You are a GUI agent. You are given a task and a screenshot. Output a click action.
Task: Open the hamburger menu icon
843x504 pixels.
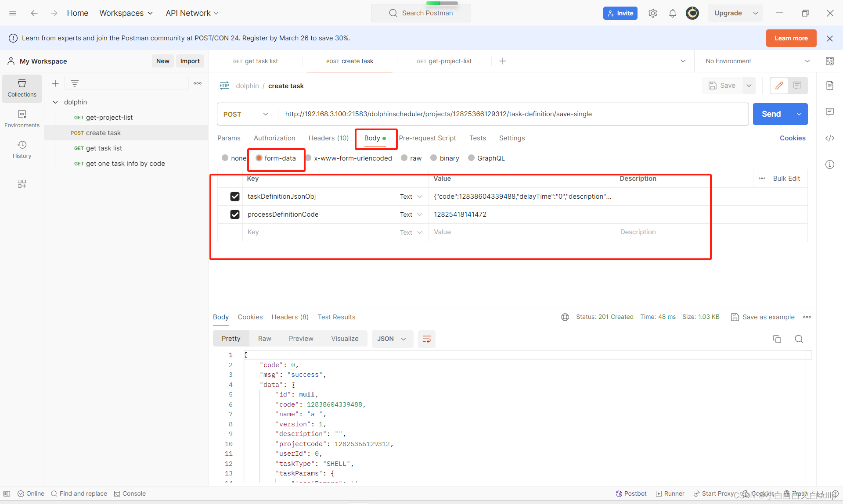tap(13, 13)
